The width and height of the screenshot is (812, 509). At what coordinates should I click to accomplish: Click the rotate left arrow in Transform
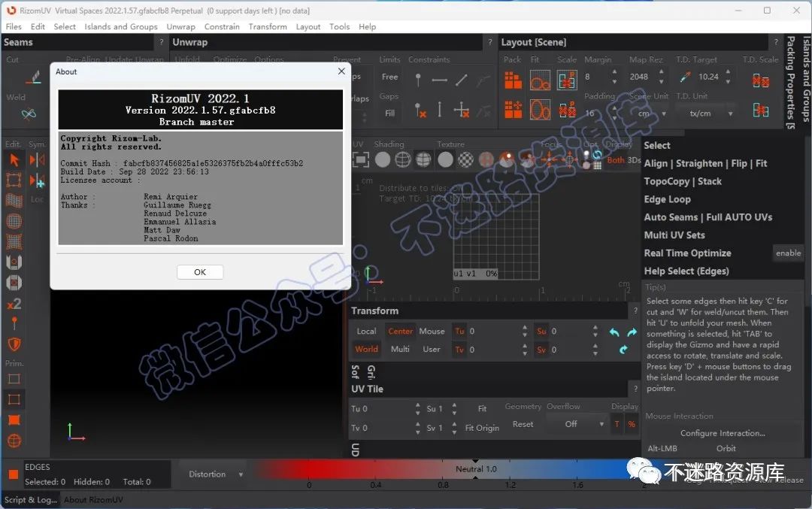click(x=614, y=332)
